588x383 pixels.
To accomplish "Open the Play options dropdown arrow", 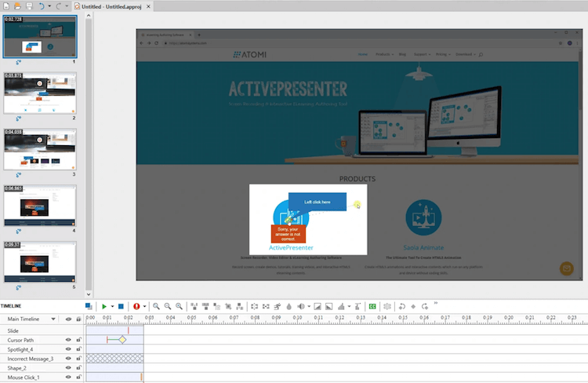I will 112,306.
